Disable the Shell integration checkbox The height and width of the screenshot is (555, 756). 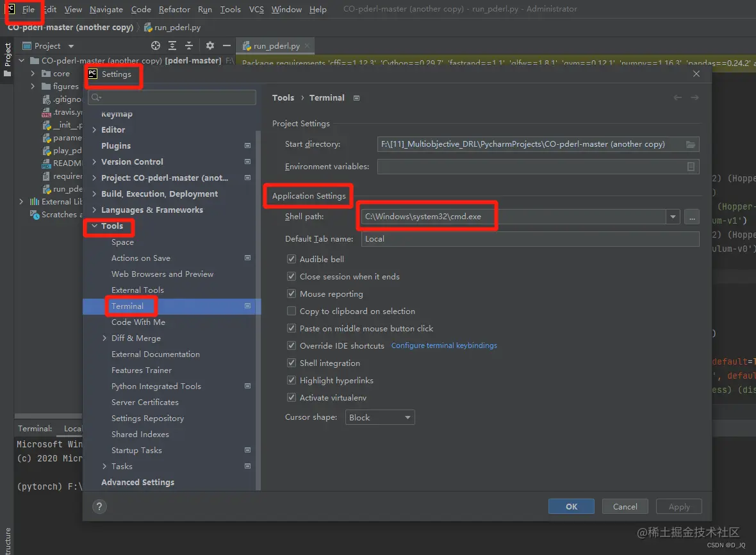pos(292,363)
